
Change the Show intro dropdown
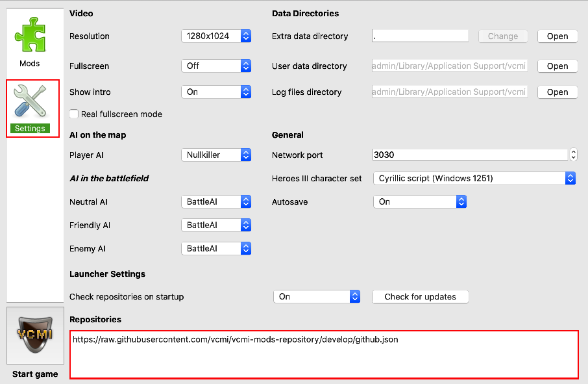pos(215,92)
